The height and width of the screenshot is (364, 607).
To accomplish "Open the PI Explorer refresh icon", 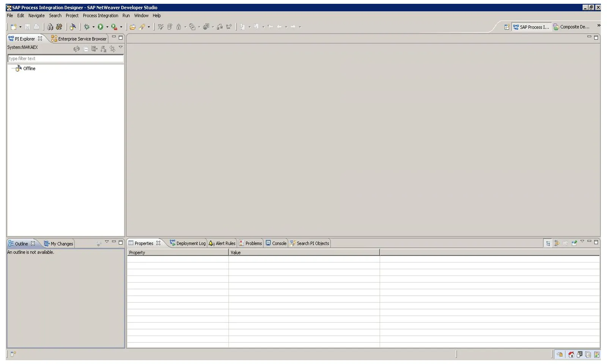I will 77,49.
